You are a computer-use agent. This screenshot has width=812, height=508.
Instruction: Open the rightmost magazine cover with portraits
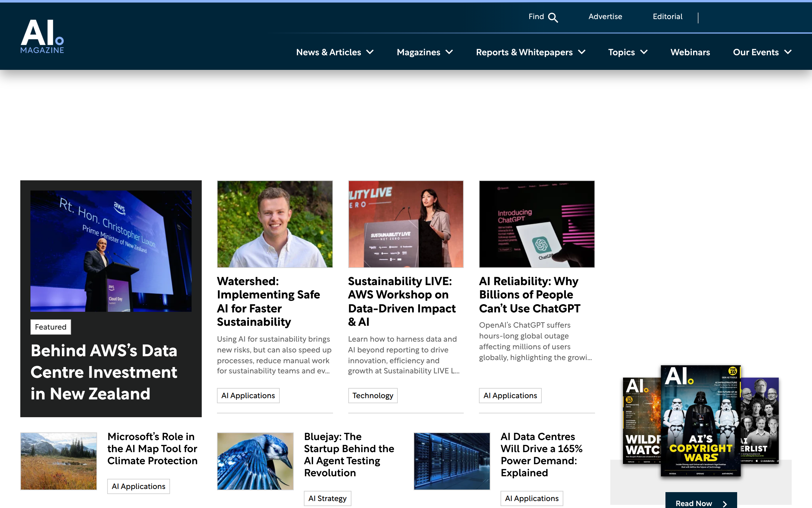(760, 421)
